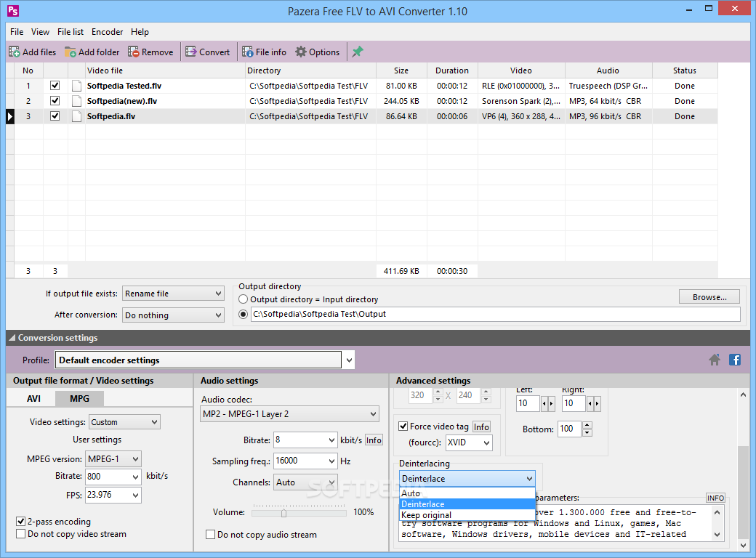Uncheck Softpedia Tested.flv row checkbox
The image size is (756, 558).
[55, 86]
